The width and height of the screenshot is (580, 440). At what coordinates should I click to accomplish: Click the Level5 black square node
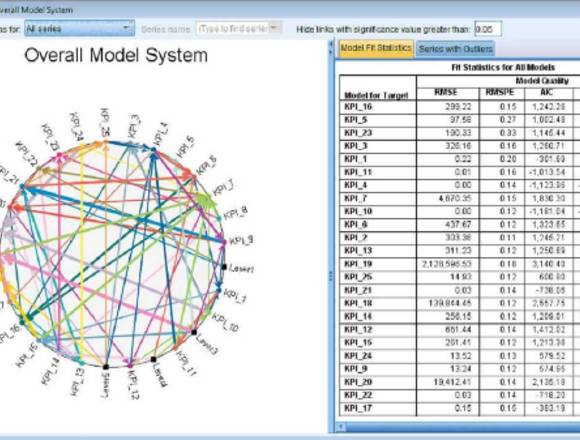105,366
